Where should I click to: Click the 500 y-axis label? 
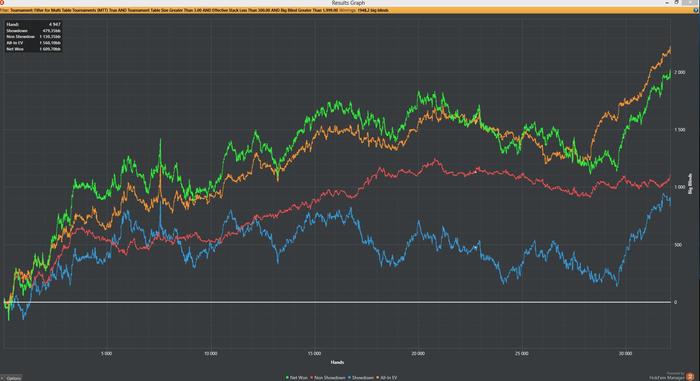678,245
